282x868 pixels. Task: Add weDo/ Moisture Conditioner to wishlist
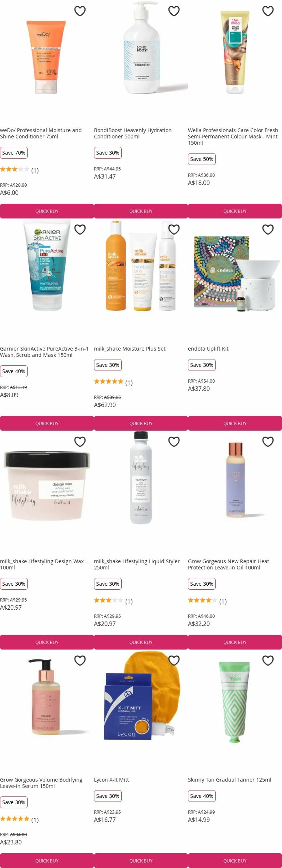tap(80, 11)
